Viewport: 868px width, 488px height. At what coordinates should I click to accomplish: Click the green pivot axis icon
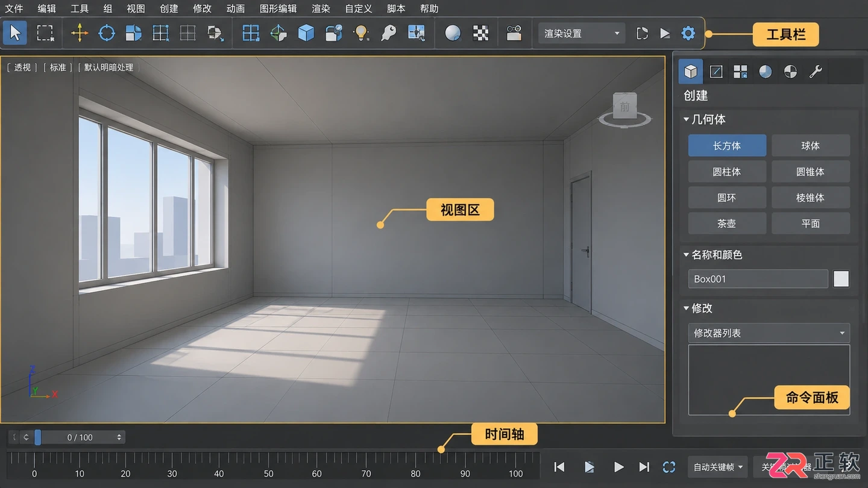[x=278, y=33]
